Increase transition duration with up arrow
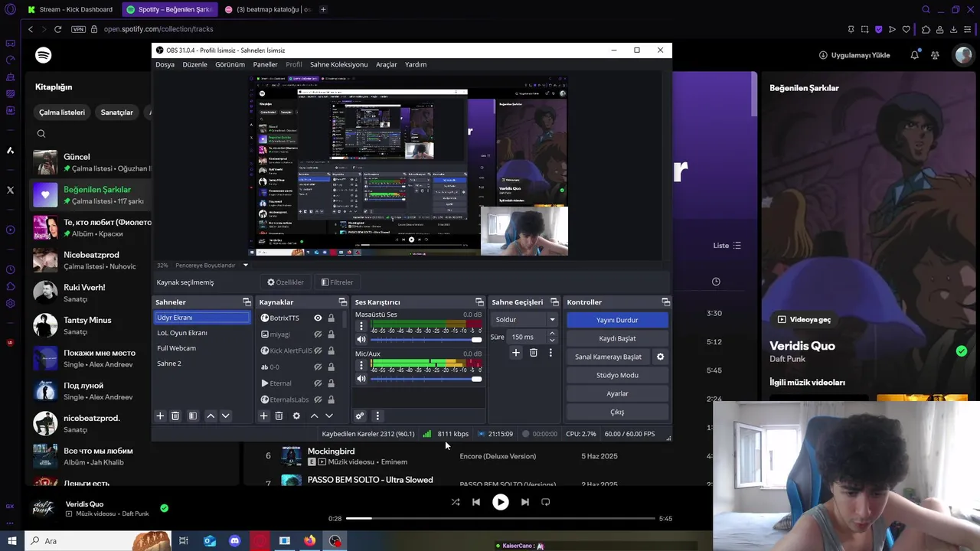This screenshot has width=980, height=551. 552,334
